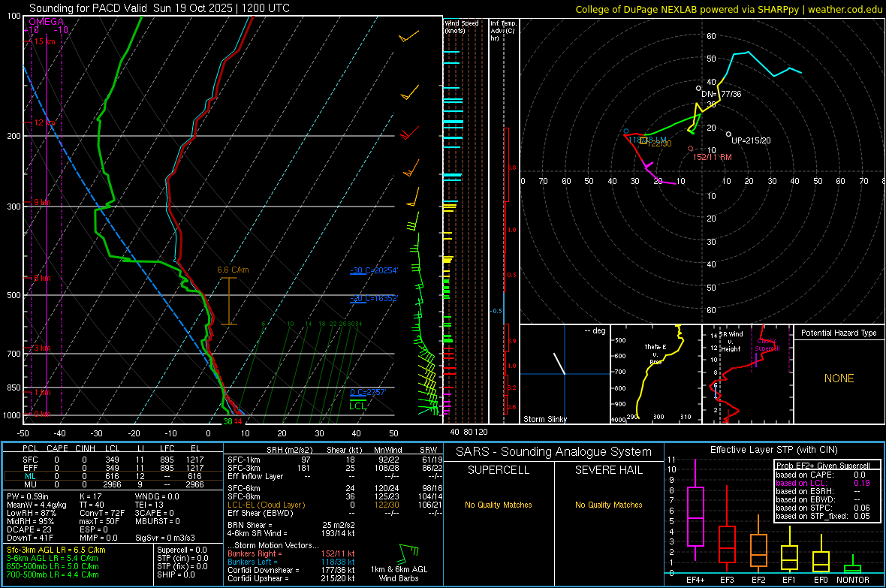886x588 pixels.
Task: Select the SFC parcel row
Action: point(113,460)
